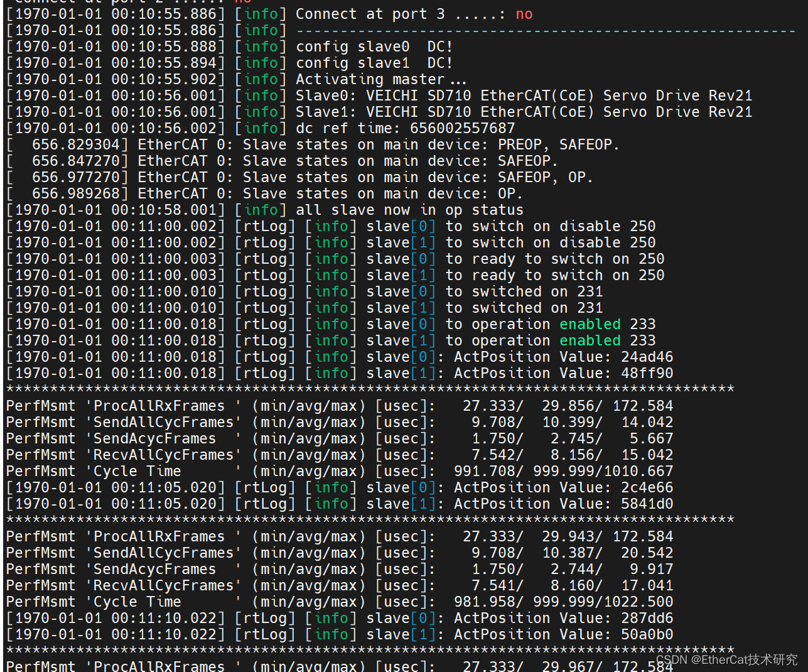808x672 pixels.
Task: Select the RecvAllCycFrames measurement row
Action: point(314,454)
